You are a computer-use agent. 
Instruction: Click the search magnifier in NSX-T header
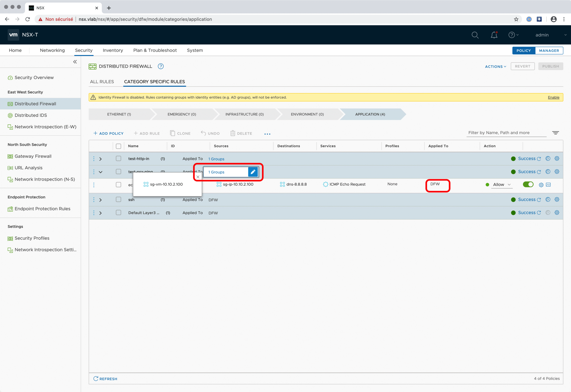click(x=475, y=35)
